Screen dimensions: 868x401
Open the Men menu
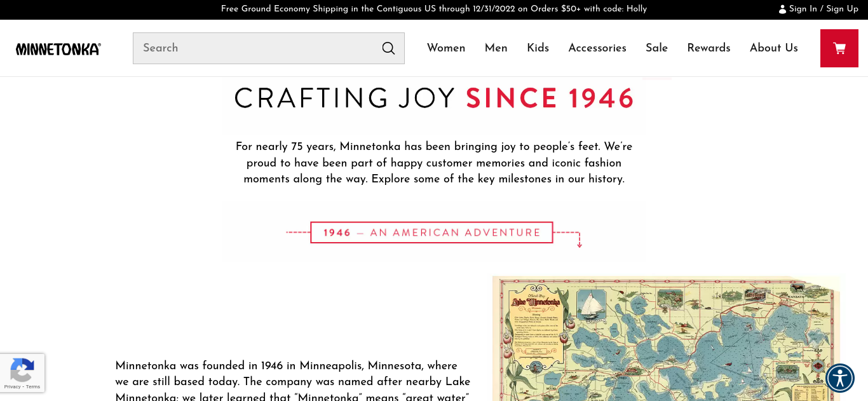pos(496,48)
